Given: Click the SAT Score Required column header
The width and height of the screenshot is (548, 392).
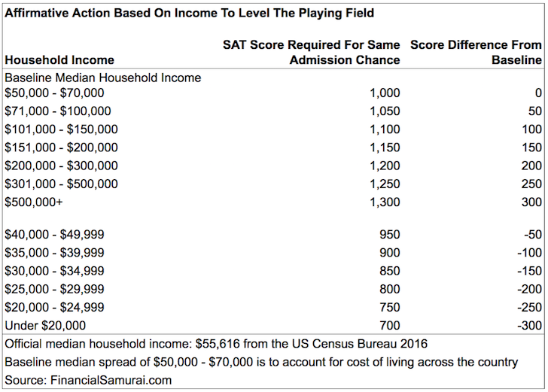Looking at the screenshot, I should coord(311,53).
